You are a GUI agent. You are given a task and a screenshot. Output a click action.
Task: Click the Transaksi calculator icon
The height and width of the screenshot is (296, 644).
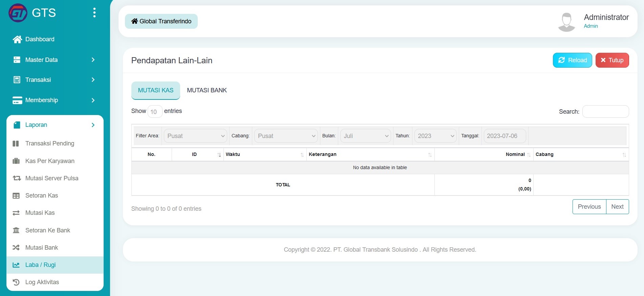[x=17, y=80]
